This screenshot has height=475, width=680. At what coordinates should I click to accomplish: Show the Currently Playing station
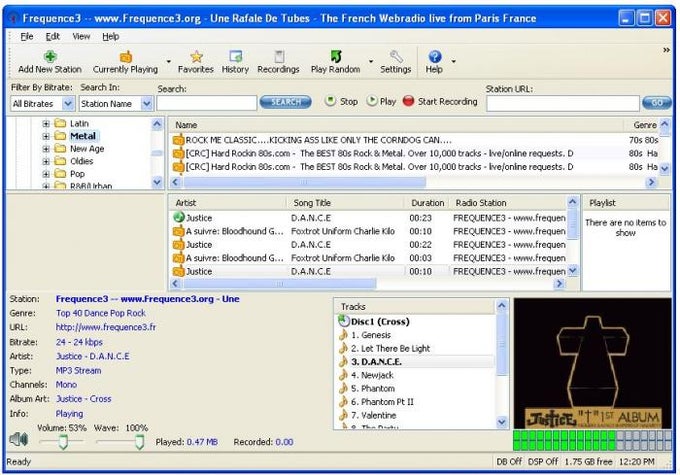[x=125, y=56]
